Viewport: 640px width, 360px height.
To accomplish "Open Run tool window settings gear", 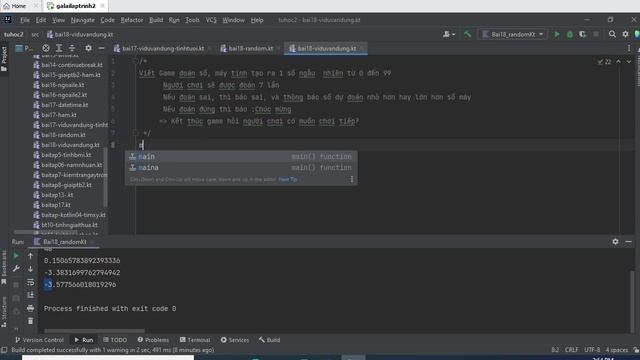I will 615,242.
